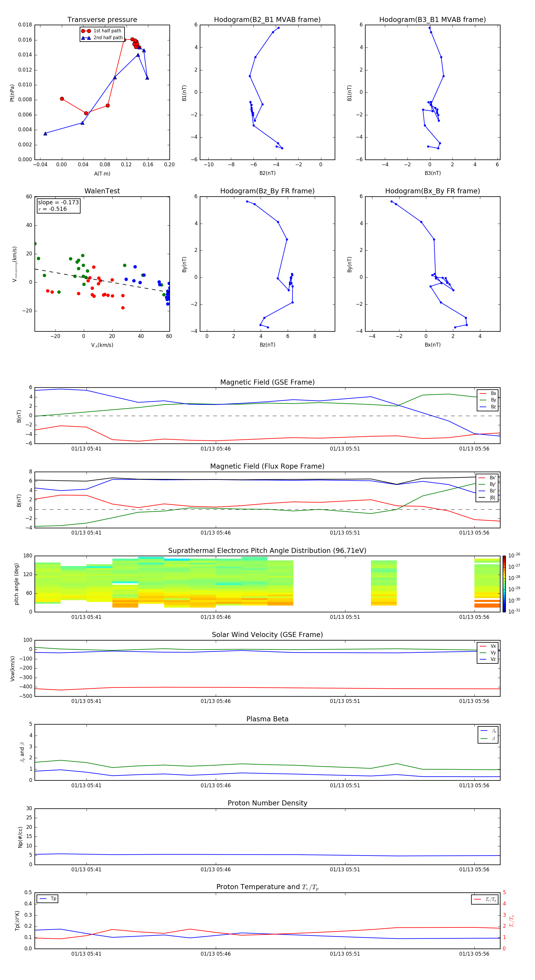Screen dimensions: 535x980
Task: Click the 'Bz(nT)' hodogram axis label
Action: click(x=267, y=345)
